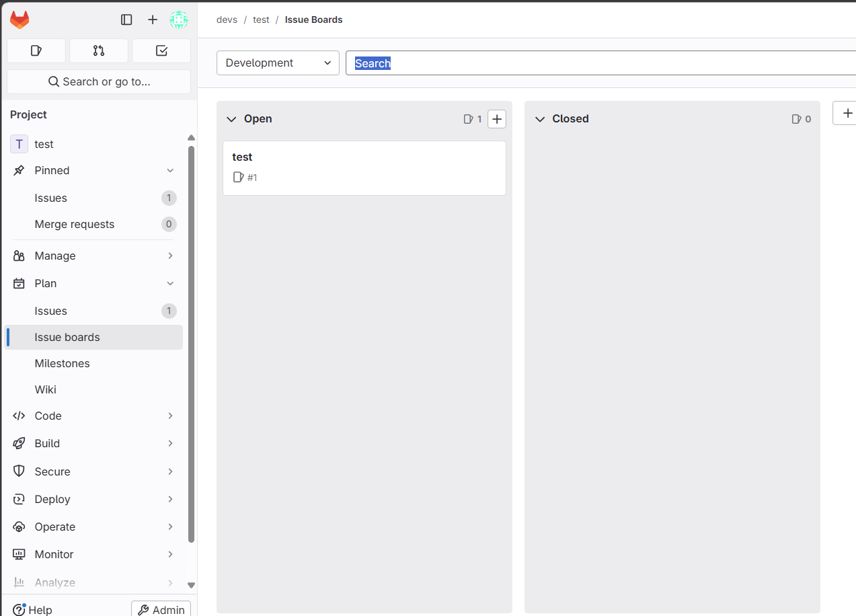
Task: Click the Build rocket icon
Action: point(19,443)
